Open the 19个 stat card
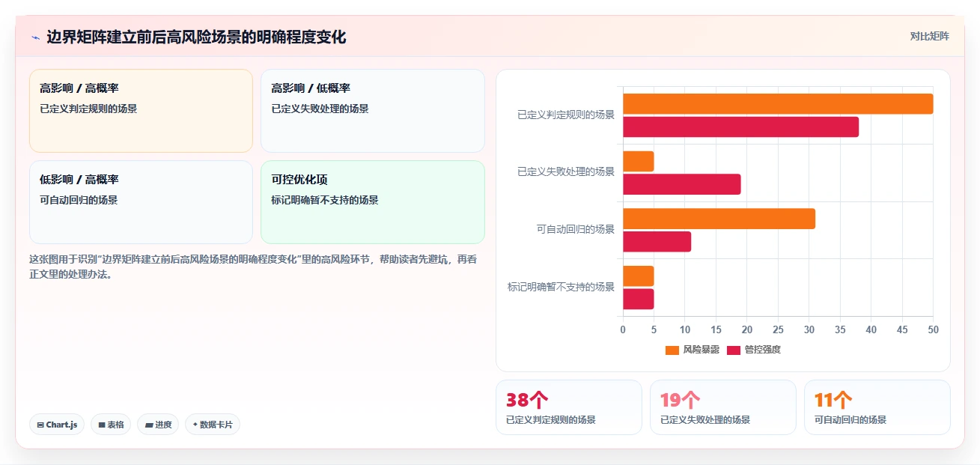This screenshot has width=980, height=465. [x=723, y=407]
